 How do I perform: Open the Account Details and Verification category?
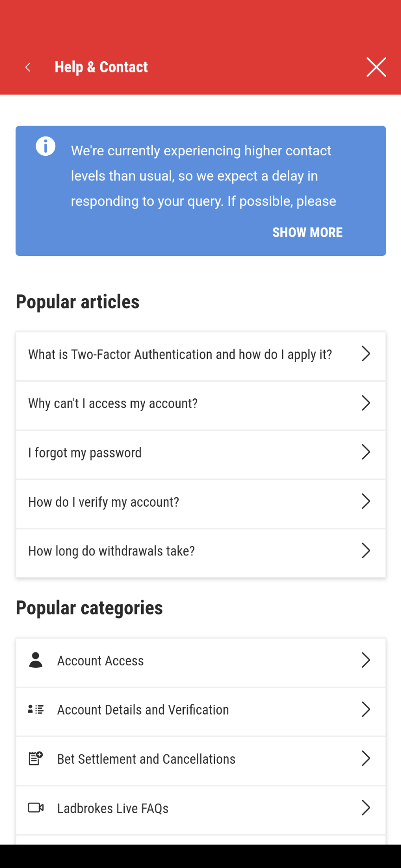click(143, 710)
